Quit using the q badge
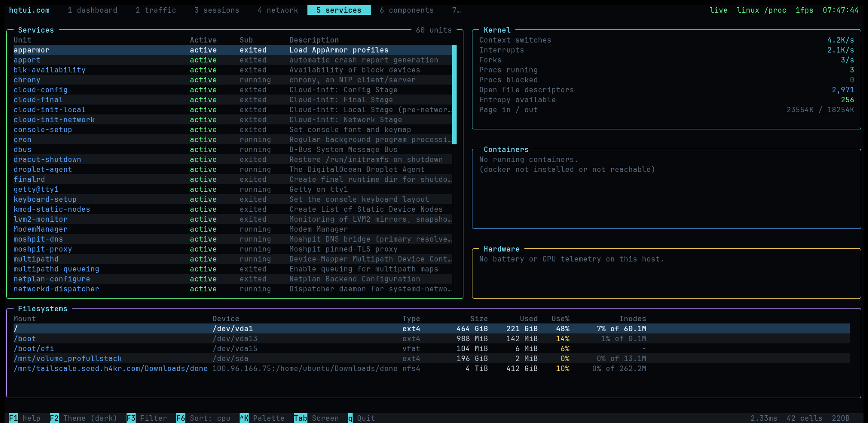Viewport: 868px width, 423px height. tap(350, 418)
